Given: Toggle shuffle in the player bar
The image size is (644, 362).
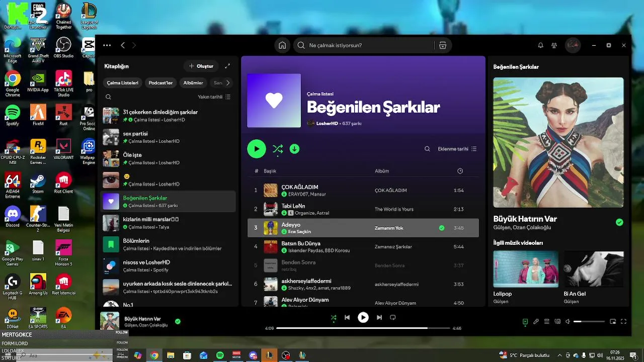Looking at the screenshot, I should 333,318.
